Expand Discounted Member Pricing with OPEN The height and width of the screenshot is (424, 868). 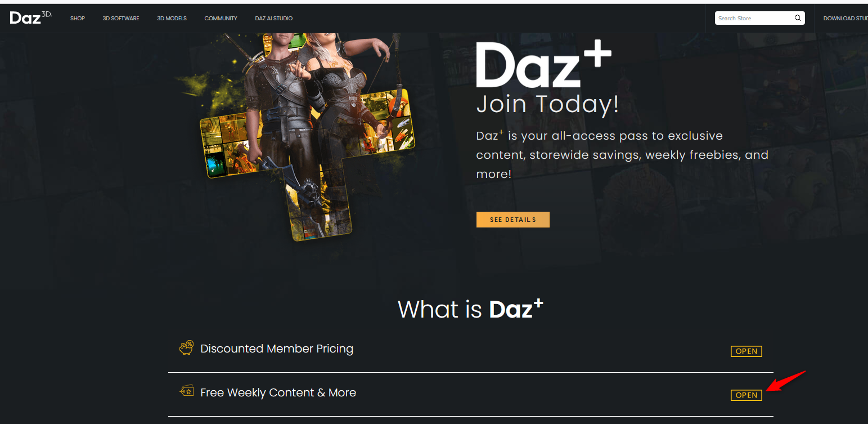pyautogui.click(x=746, y=351)
